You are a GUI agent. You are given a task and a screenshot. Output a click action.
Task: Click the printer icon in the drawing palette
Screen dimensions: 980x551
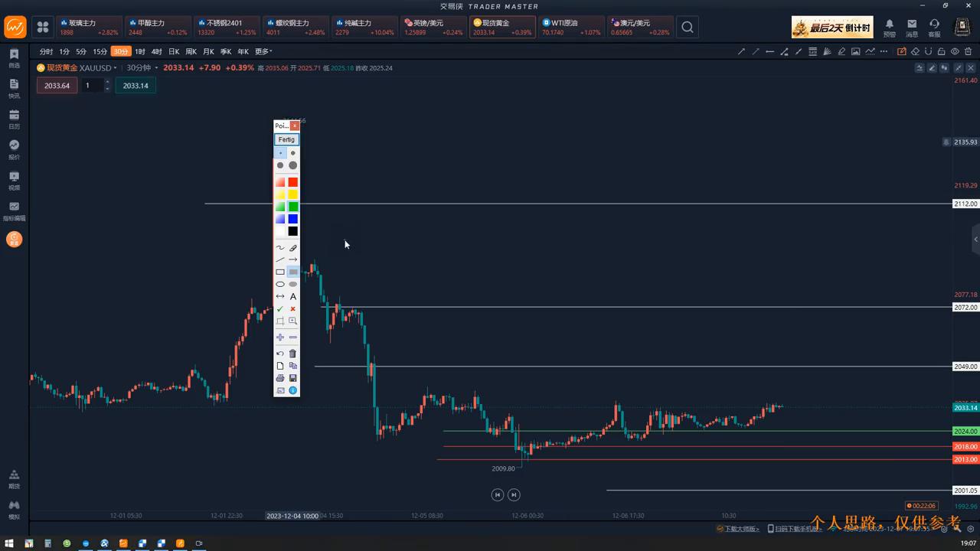(280, 378)
